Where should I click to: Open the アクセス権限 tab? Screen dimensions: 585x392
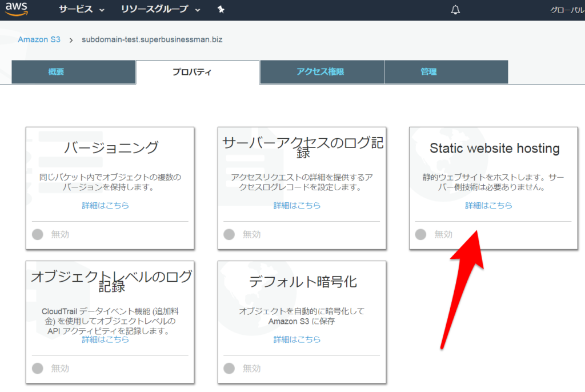(322, 71)
